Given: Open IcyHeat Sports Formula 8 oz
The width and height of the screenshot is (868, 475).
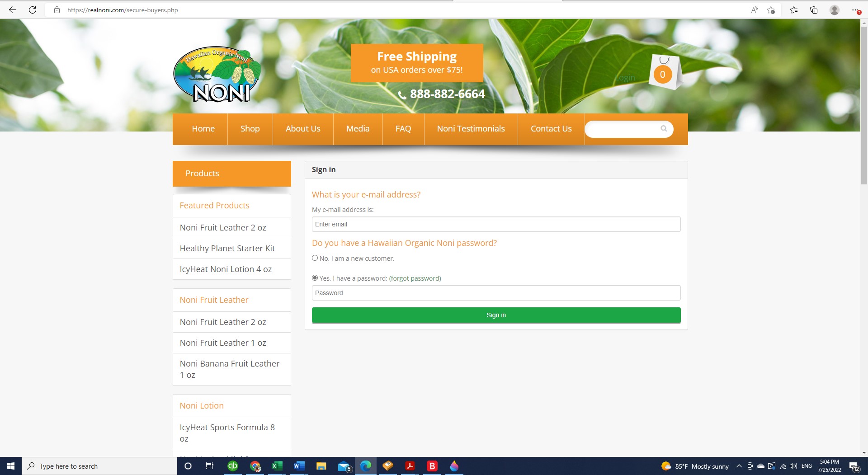Looking at the screenshot, I should click(227, 433).
